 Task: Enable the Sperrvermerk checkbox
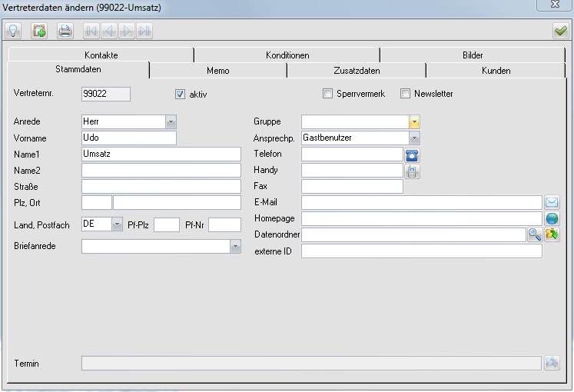click(327, 93)
